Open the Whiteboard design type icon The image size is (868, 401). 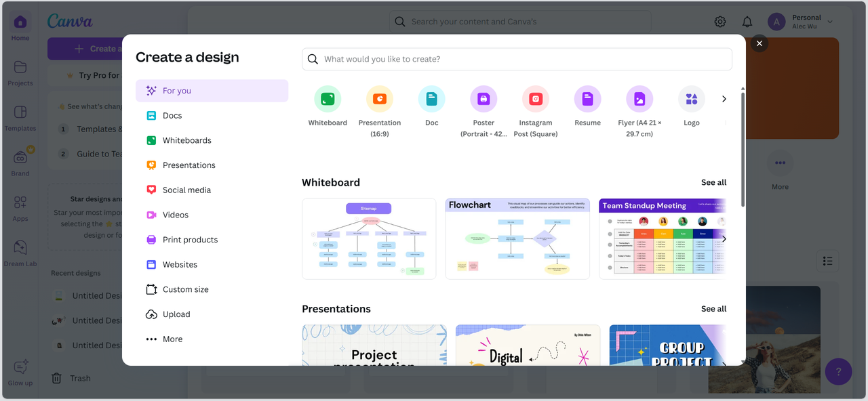tap(328, 99)
